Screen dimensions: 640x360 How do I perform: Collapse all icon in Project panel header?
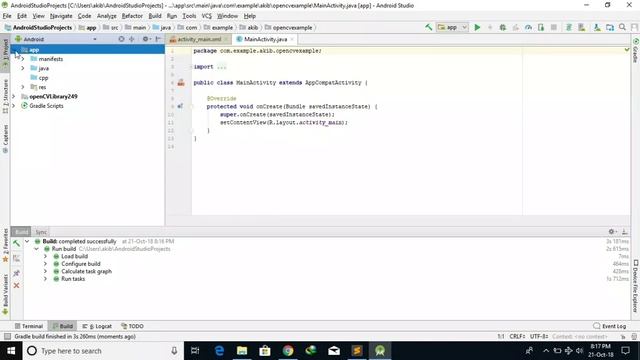pos(132,39)
